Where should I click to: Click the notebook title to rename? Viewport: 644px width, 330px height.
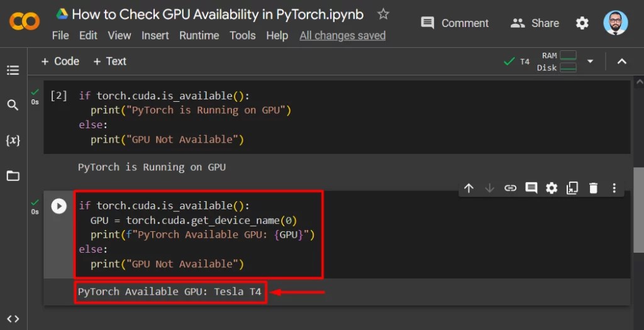(x=218, y=15)
